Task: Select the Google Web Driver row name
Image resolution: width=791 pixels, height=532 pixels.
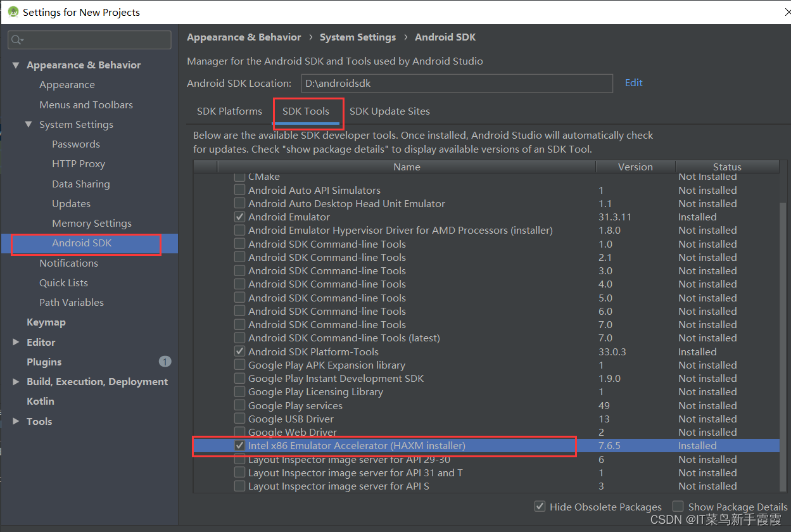Action: [293, 432]
